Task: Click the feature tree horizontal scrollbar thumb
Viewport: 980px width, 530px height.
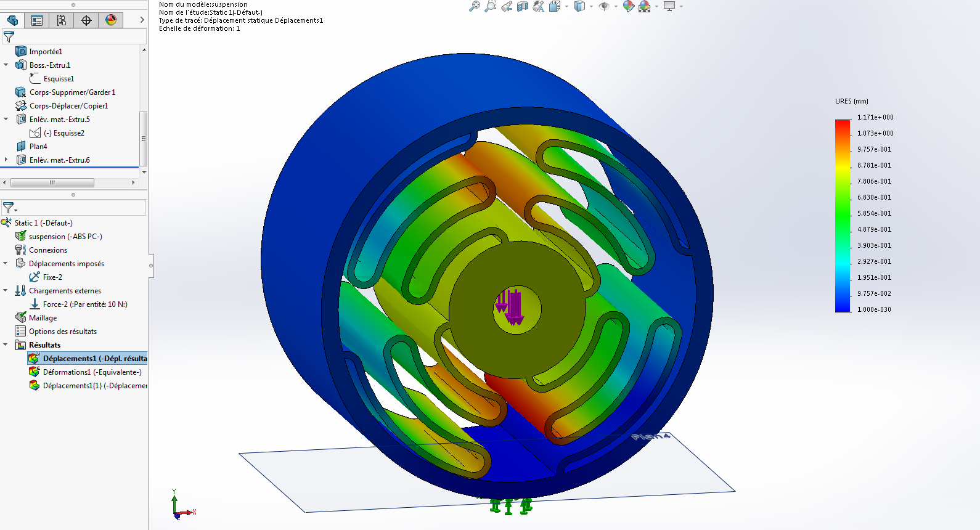Action: click(52, 182)
